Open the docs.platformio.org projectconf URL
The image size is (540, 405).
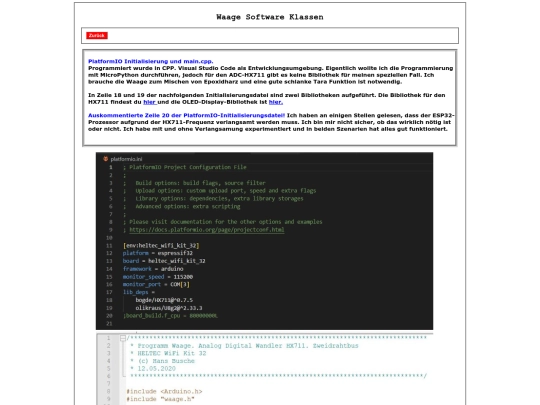(207, 230)
